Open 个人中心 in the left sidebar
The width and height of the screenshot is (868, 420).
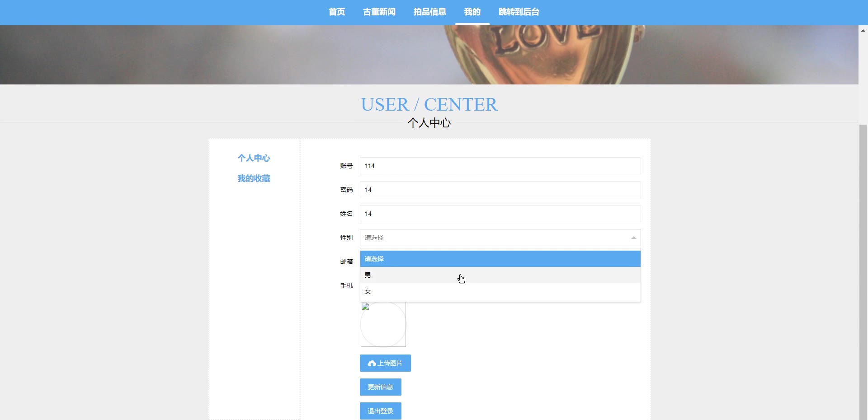254,158
